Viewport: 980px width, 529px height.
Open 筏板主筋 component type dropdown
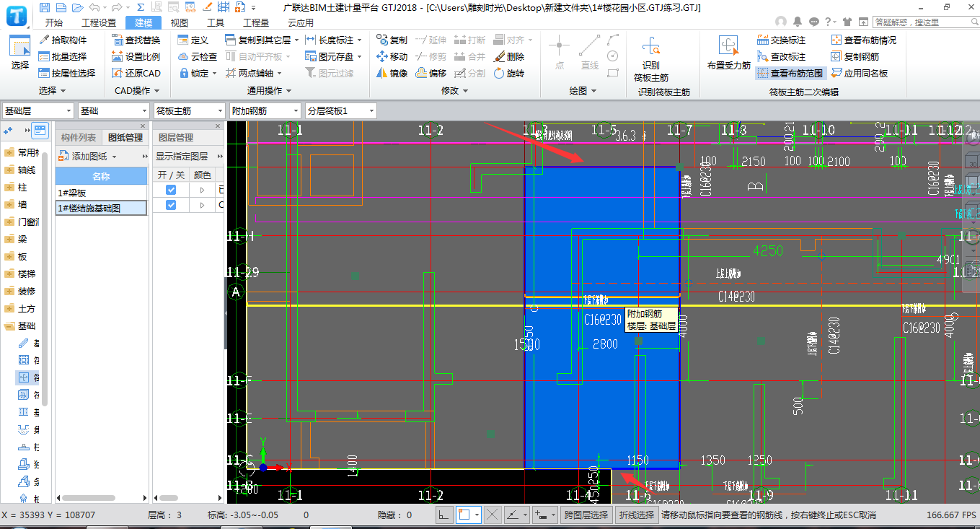tap(189, 110)
